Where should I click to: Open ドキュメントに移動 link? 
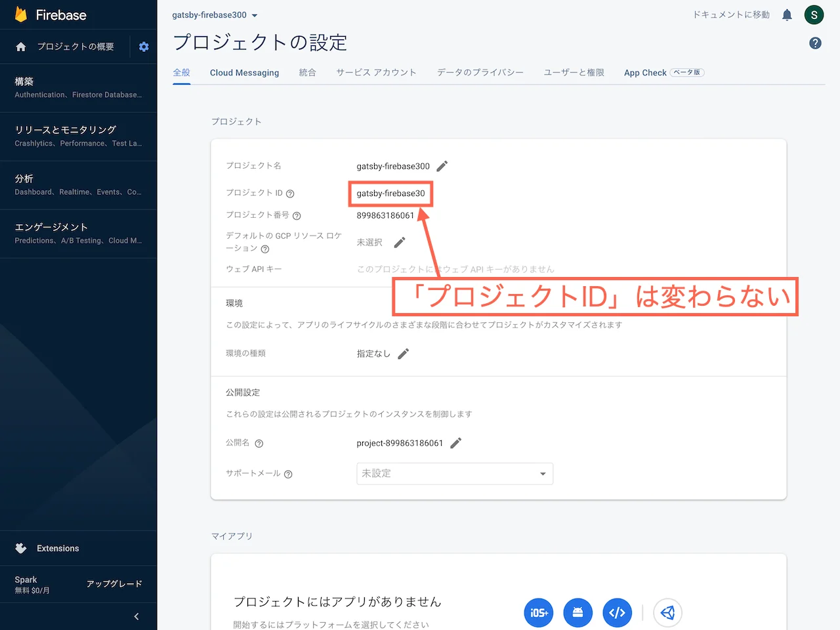(730, 14)
